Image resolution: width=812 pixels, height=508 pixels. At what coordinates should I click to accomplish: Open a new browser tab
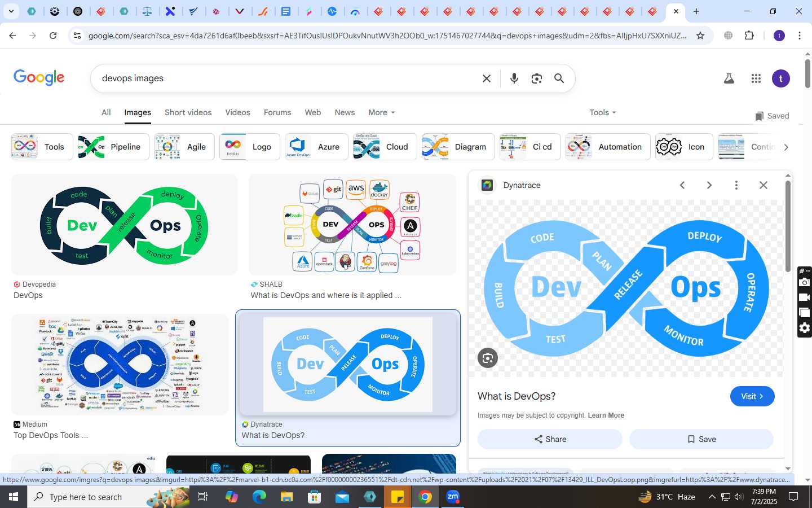[696, 11]
